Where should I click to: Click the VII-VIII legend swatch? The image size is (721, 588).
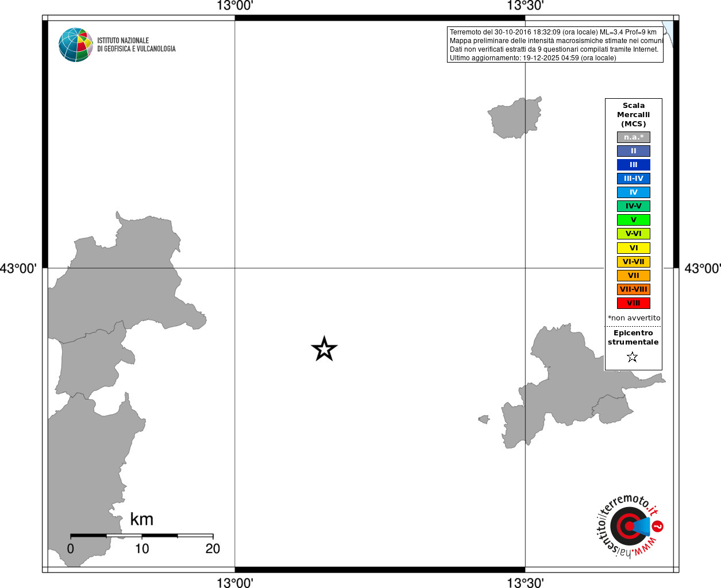tap(634, 289)
